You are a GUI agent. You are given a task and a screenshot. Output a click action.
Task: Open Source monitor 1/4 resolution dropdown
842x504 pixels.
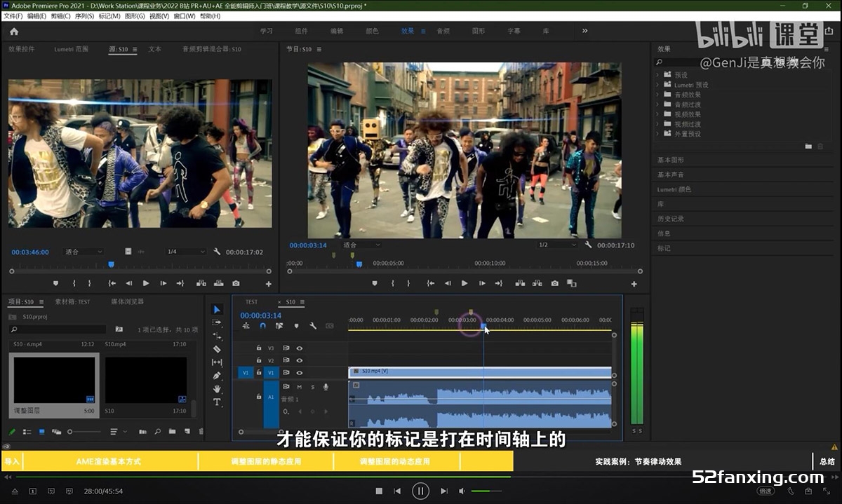point(186,252)
